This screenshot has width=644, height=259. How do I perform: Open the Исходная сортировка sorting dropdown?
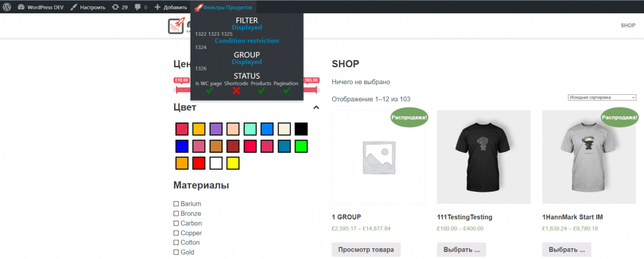pos(602,97)
